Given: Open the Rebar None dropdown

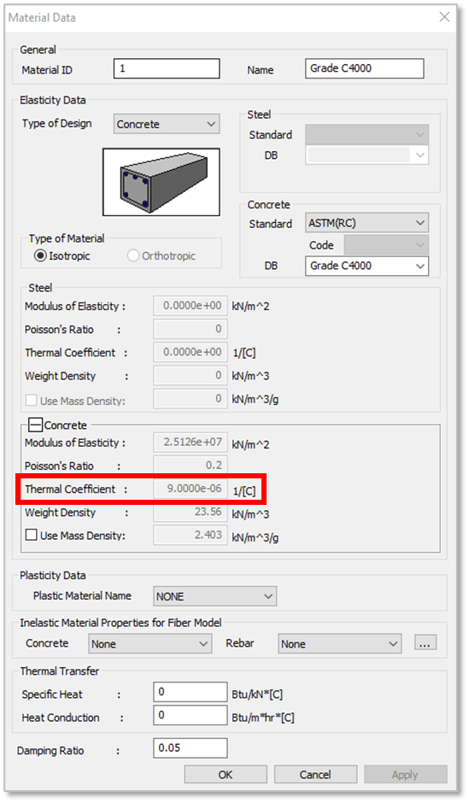Looking at the screenshot, I should [340, 644].
